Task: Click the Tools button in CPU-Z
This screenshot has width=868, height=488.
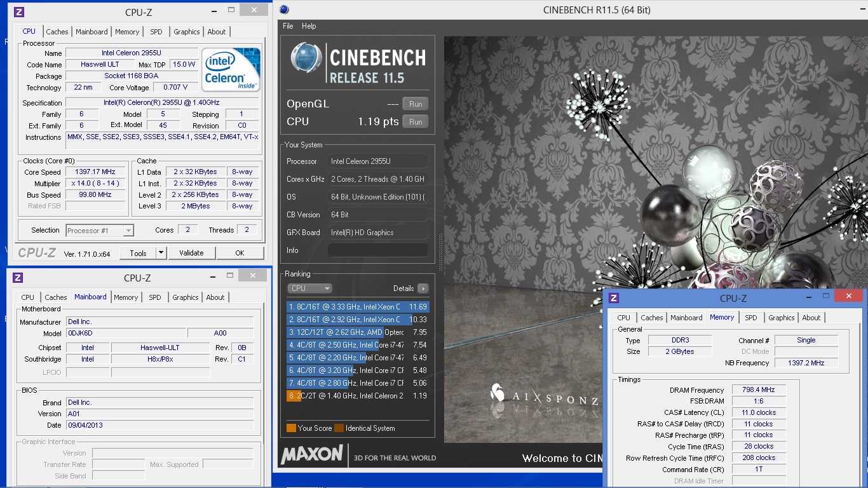Action: 138,253
